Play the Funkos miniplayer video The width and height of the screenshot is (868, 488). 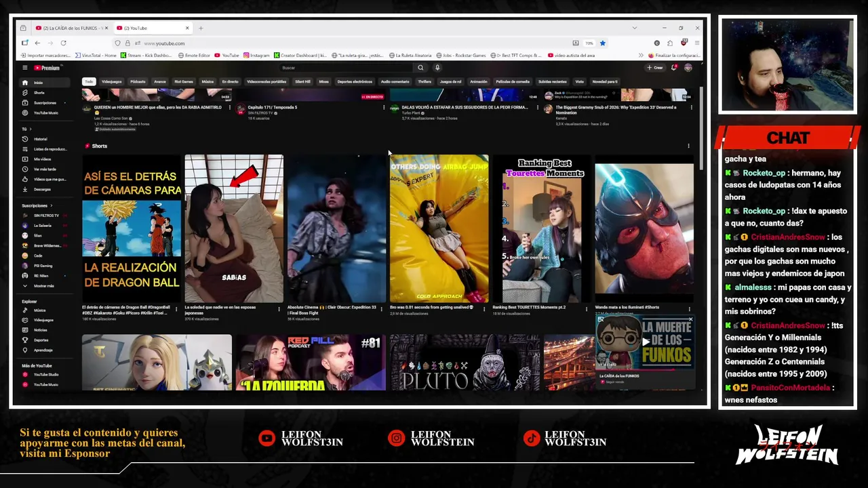point(645,342)
